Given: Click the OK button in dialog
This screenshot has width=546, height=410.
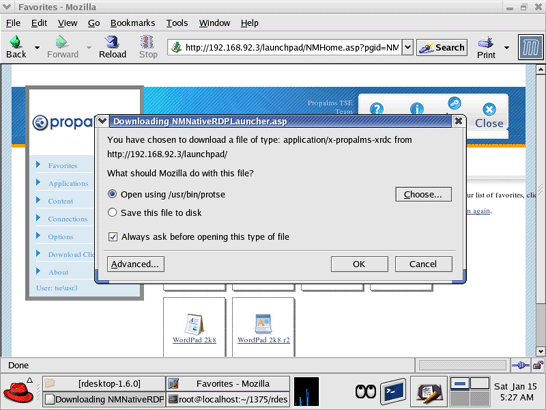Looking at the screenshot, I should (x=359, y=264).
